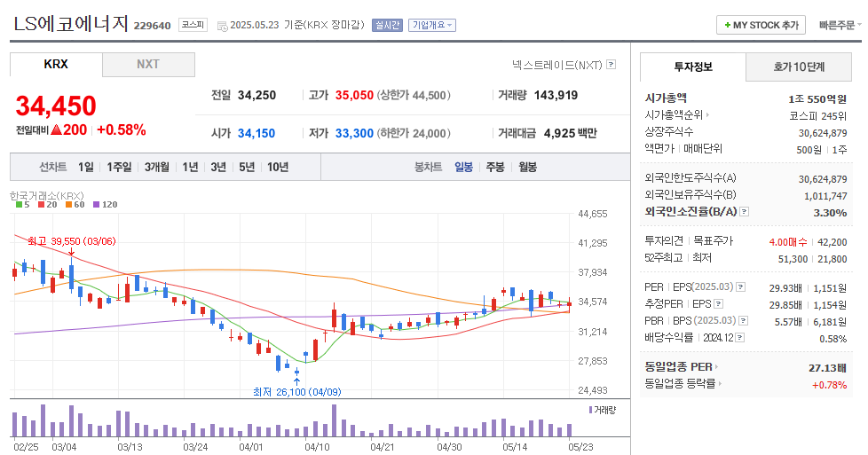The height and width of the screenshot is (455, 868).
Task: Click the 동일업종 등락률 value +0.78%
Action: [x=829, y=385]
